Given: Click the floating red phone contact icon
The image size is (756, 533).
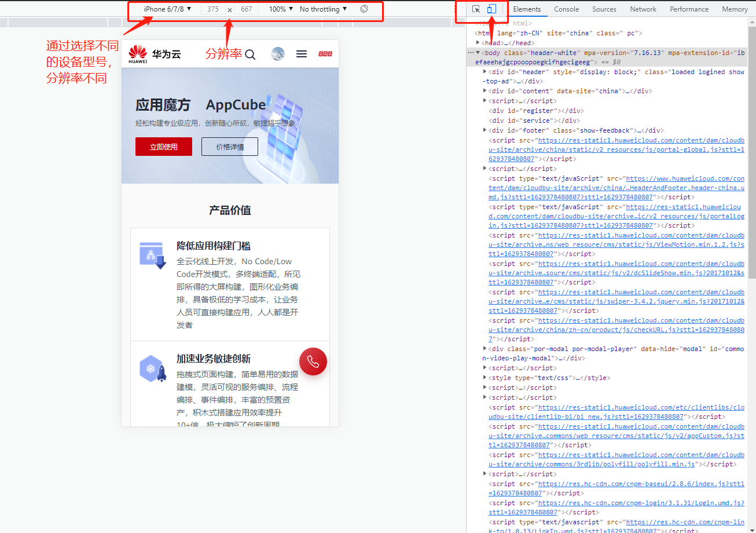Looking at the screenshot, I should click(313, 361).
